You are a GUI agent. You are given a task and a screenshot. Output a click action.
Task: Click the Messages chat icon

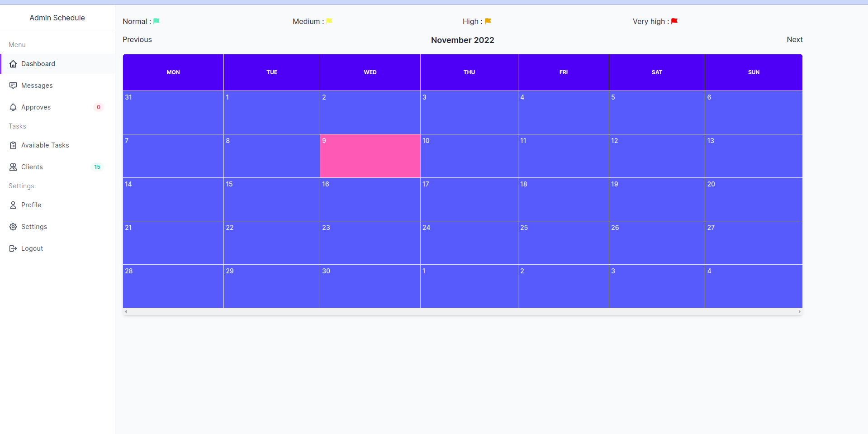(13, 86)
